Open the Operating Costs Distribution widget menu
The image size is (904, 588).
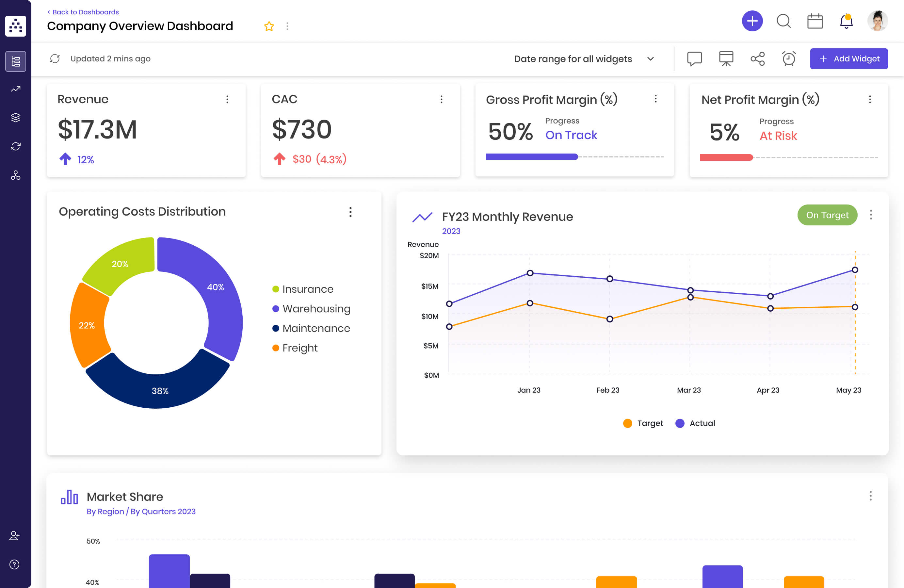point(350,212)
